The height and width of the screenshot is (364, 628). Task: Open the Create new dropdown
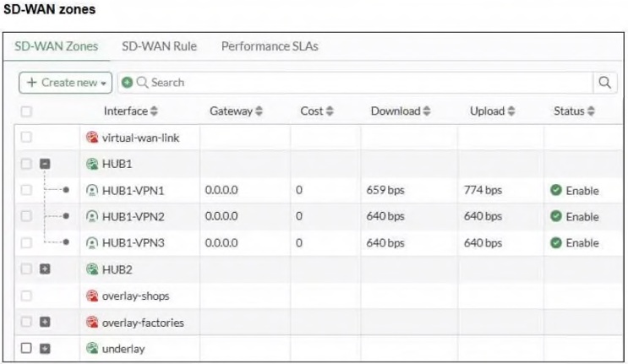coord(66,83)
